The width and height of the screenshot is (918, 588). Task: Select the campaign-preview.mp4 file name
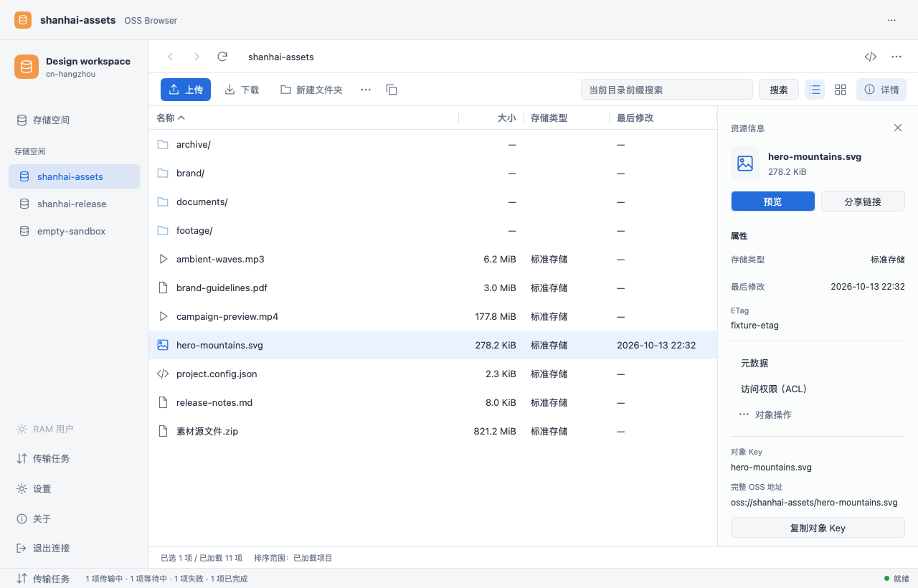(x=227, y=316)
